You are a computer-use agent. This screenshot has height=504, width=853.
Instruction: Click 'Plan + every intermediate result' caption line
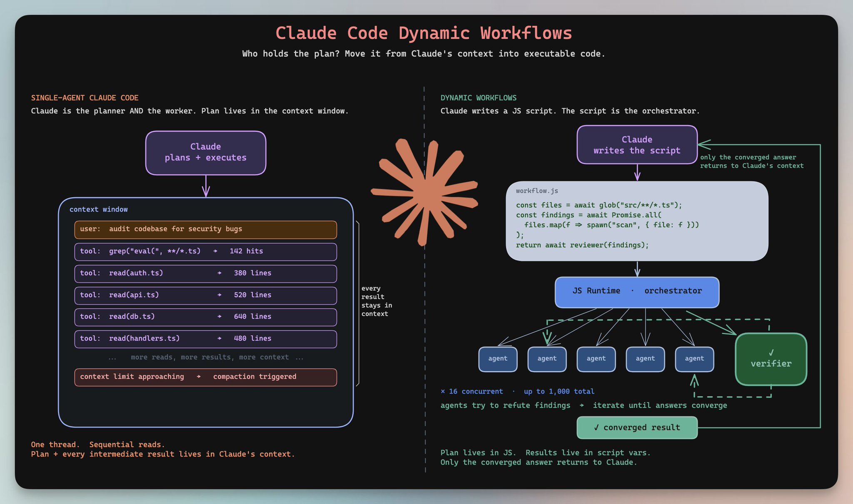point(163,454)
